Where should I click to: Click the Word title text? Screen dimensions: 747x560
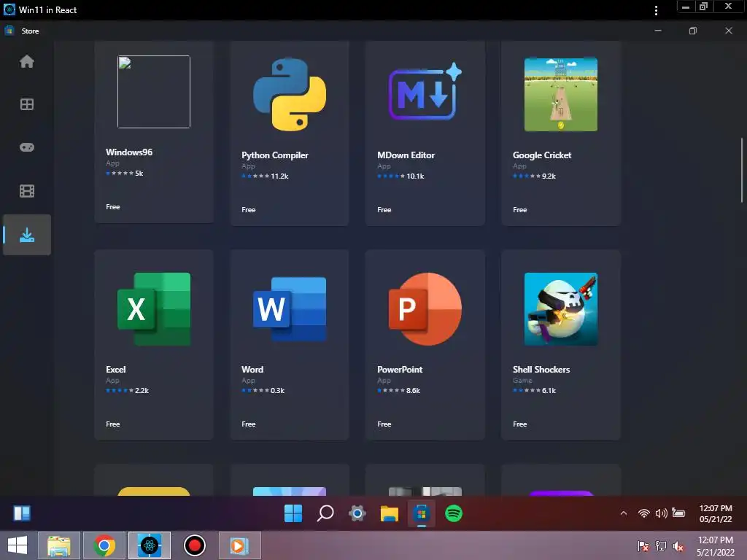(x=252, y=370)
